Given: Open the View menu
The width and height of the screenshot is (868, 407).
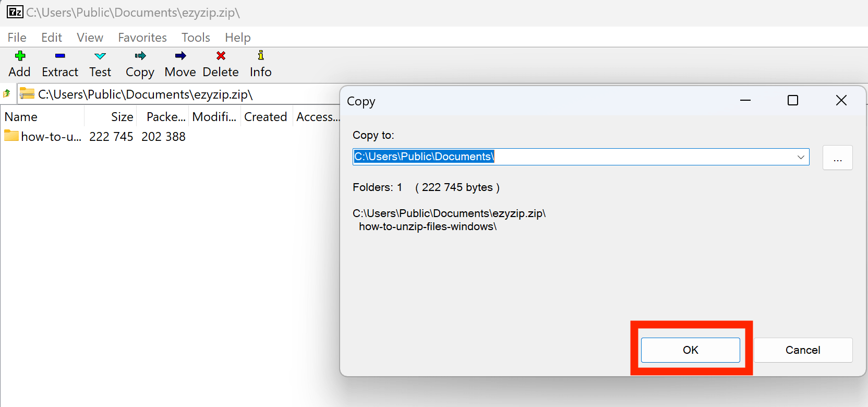Looking at the screenshot, I should [90, 38].
